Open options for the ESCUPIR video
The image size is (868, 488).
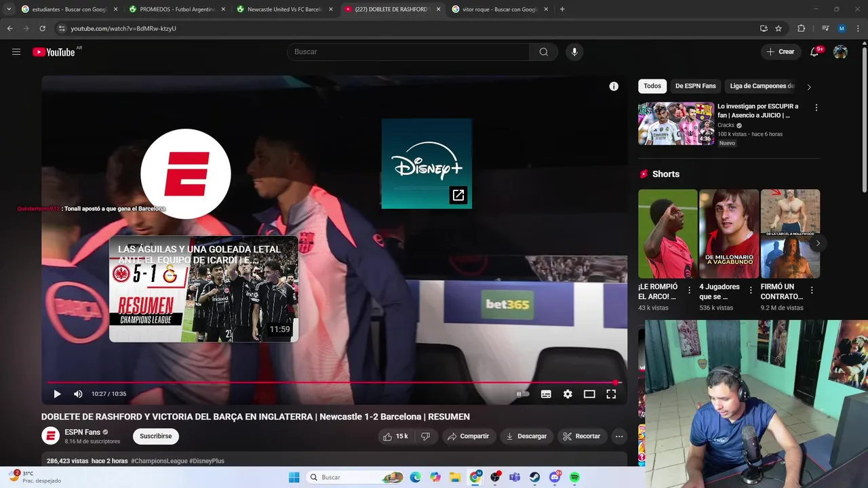816,108
